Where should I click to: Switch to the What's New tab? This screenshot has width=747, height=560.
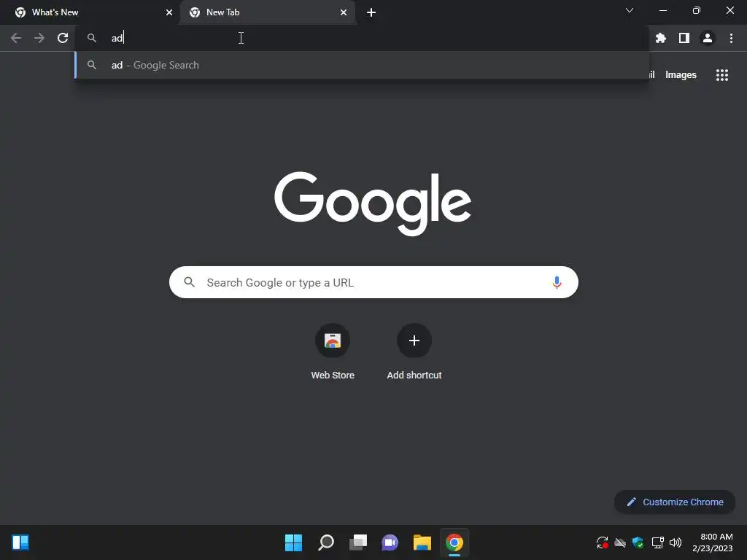(90, 12)
